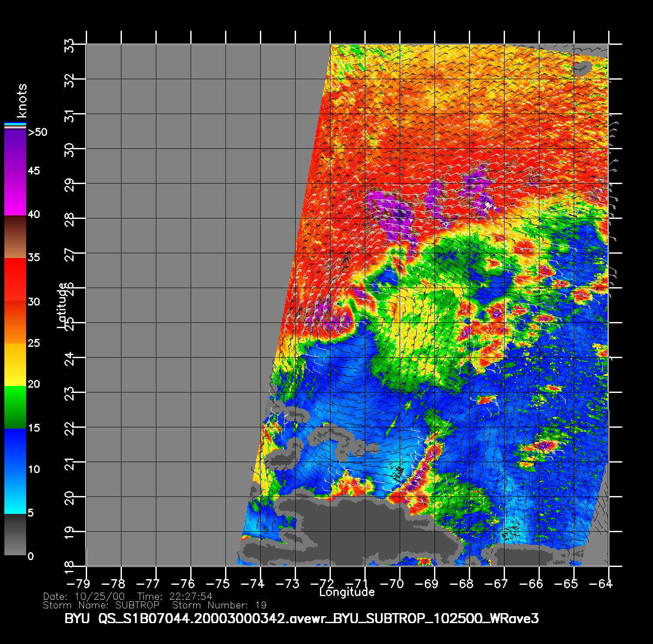Click the '-69' longitude tick label
The width and height of the screenshot is (653, 644).
427,584
